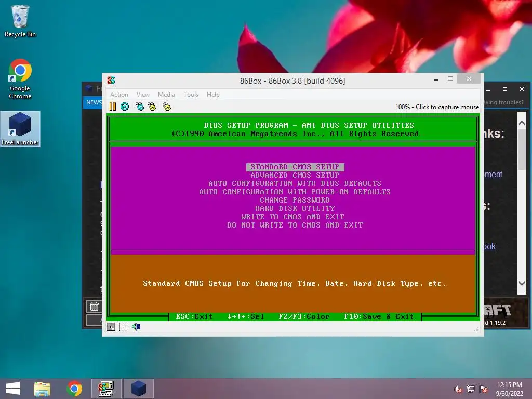
Task: Click the sound speaker status icon
Action: click(x=137, y=327)
